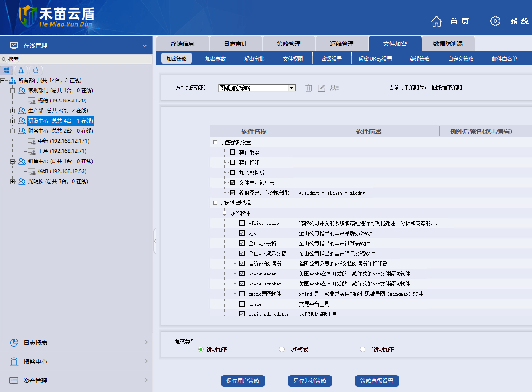
Task: Click the 搜索 search input field
Action: coord(78,59)
